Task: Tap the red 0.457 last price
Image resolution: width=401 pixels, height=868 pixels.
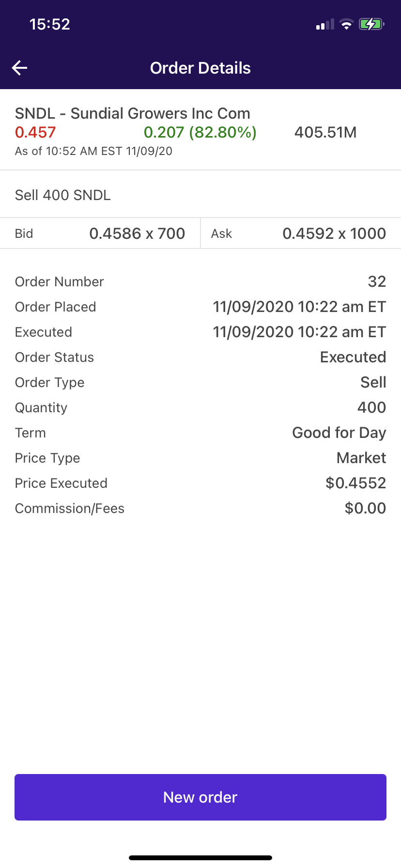Action: coord(35,132)
